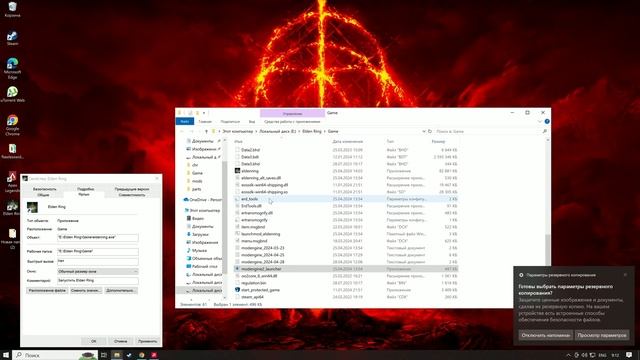Click the Help question mark in Explorer

point(547,122)
